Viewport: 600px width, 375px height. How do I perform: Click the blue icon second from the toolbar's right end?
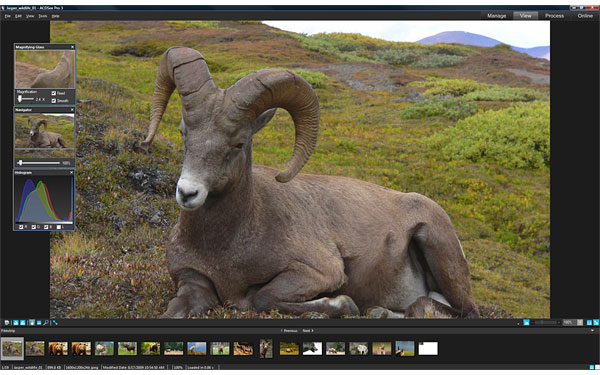[589, 323]
